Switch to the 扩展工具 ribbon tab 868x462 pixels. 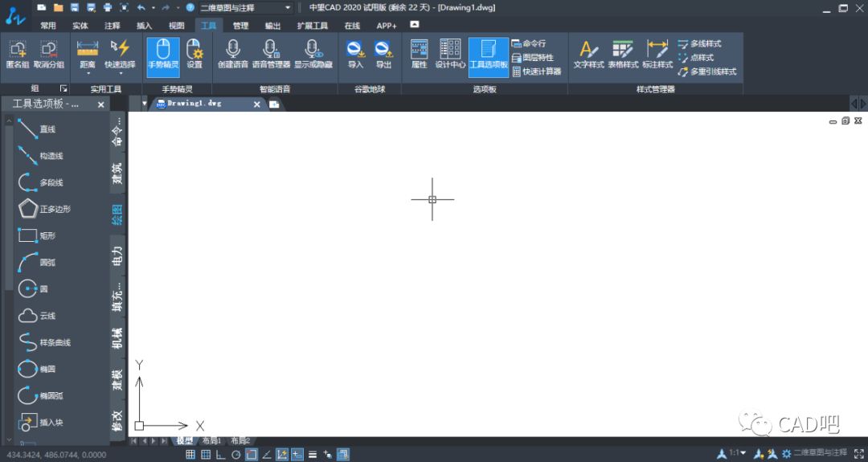[x=312, y=26]
